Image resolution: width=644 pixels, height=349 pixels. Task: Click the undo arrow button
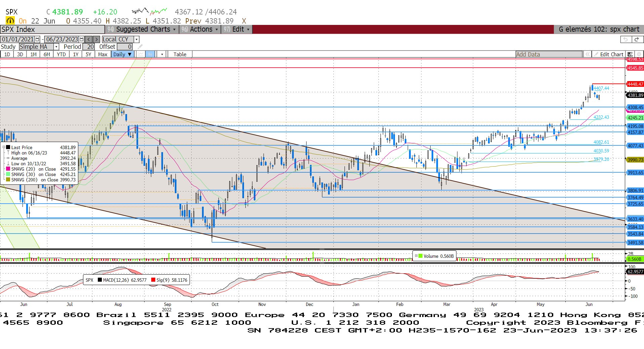[x=625, y=39]
